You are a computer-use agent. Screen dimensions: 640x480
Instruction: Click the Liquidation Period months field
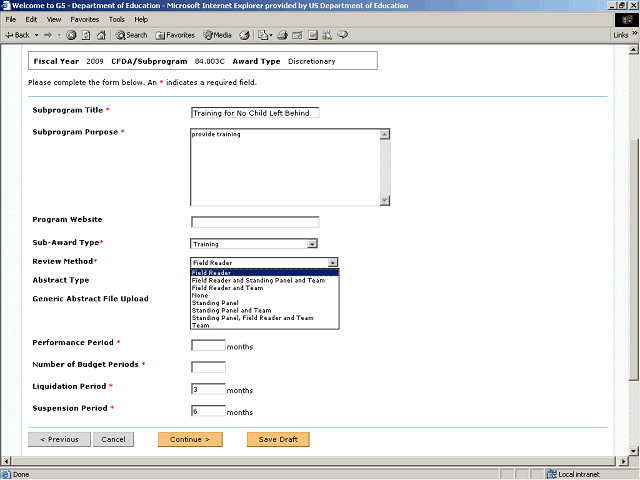[x=208, y=389]
